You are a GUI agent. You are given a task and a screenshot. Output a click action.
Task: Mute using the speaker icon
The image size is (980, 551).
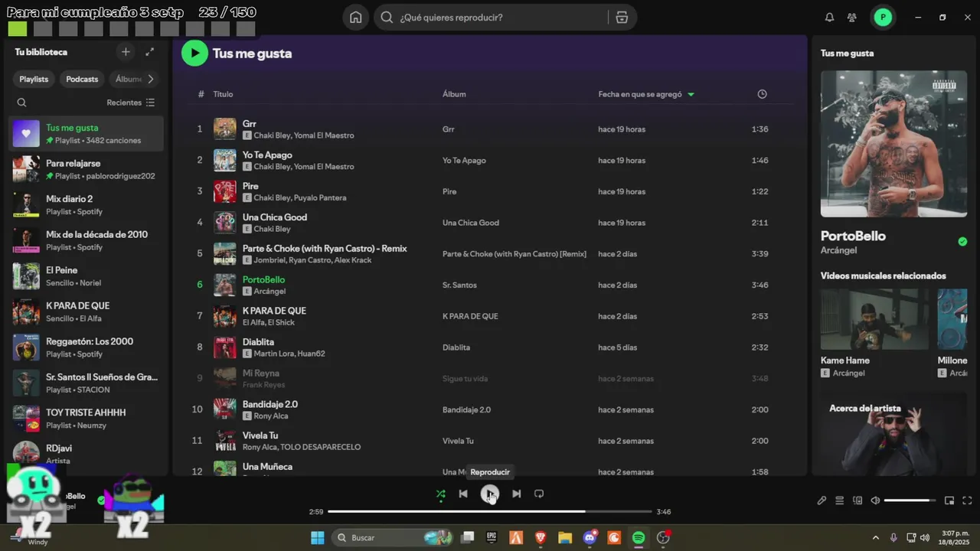(x=875, y=500)
